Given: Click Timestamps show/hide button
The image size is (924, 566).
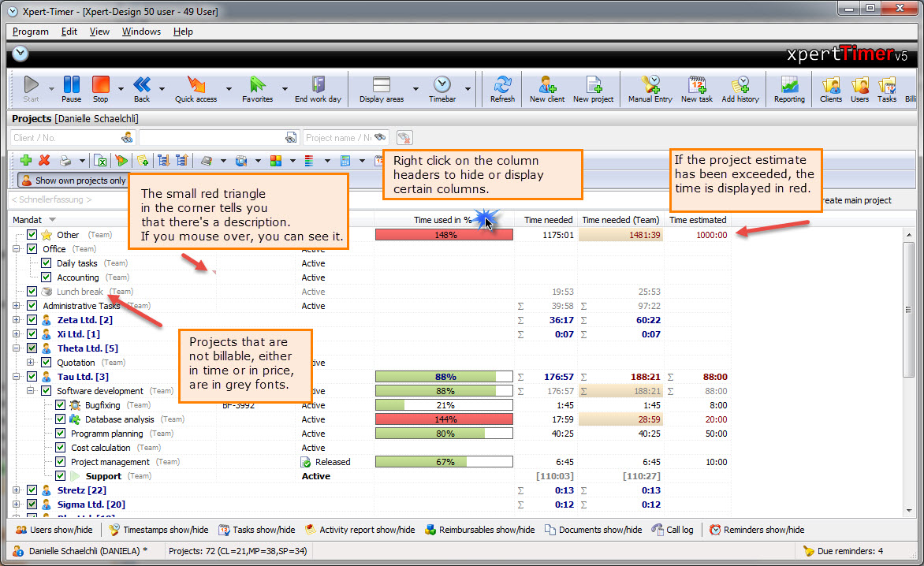Looking at the screenshot, I should click(159, 530).
